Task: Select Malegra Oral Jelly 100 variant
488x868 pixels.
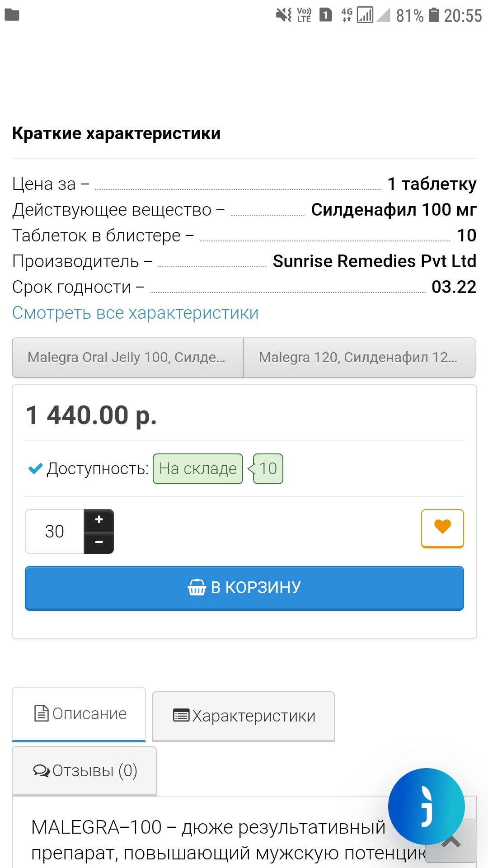Action: point(127,357)
